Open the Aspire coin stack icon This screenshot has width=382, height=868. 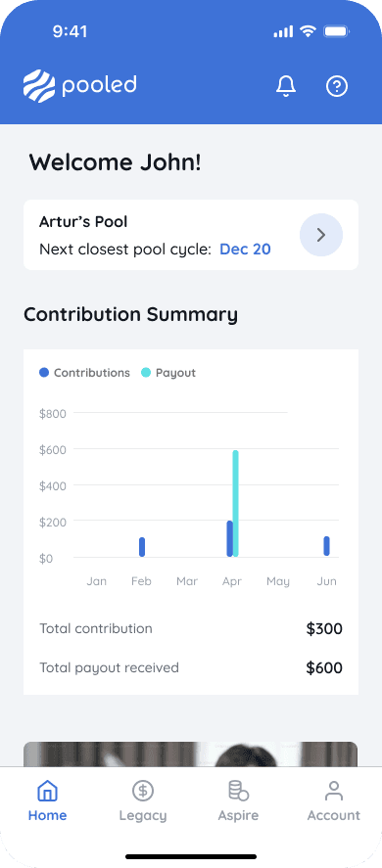(238, 791)
